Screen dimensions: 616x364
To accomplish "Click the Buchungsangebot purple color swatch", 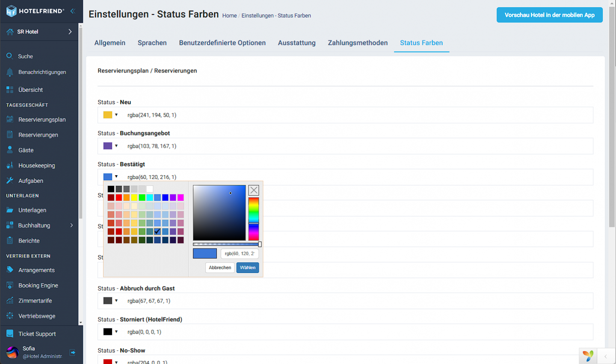I will tap(108, 146).
